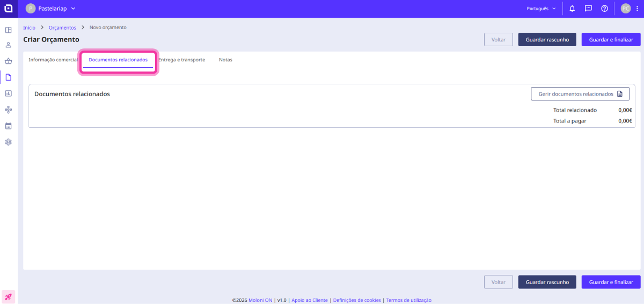
Task: Click the shopping basket sidebar icon
Action: click(9, 61)
